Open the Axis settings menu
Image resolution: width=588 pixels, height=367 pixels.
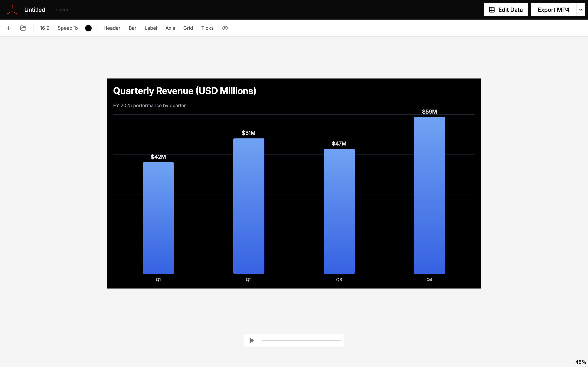[170, 28]
